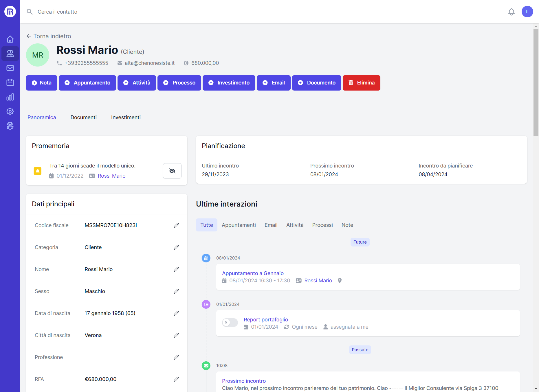Filter interactions by Attività
This screenshot has width=539, height=392.
[295, 225]
